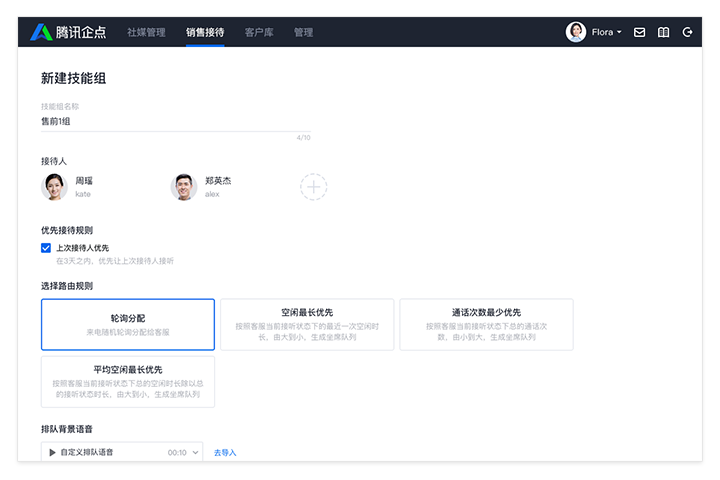This screenshot has width=720, height=480.
Task: Click the 新建技能组 heading
Action: coord(73,79)
